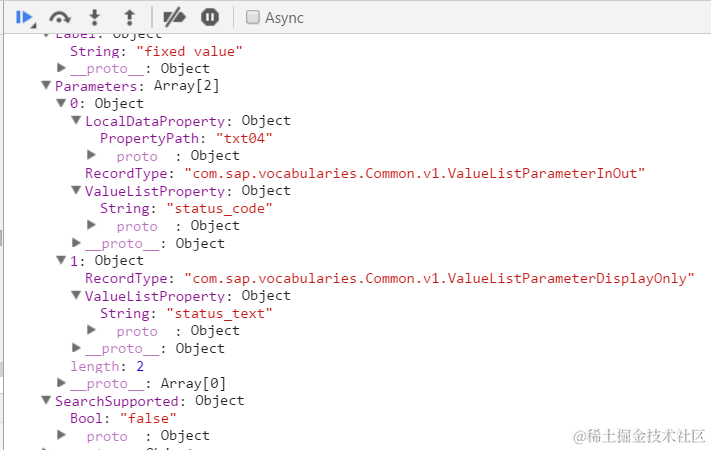Click the SearchSupported property name
The image size is (711, 450).
point(117,401)
